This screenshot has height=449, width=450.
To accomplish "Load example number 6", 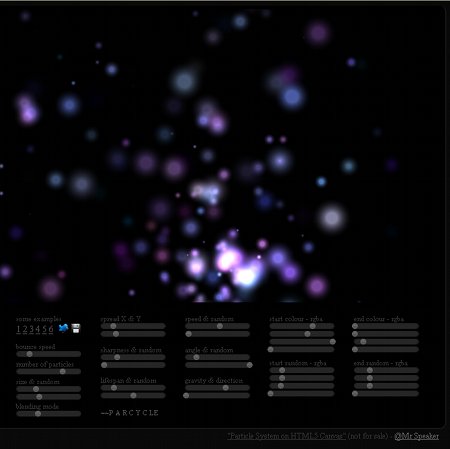I will tap(51, 329).
